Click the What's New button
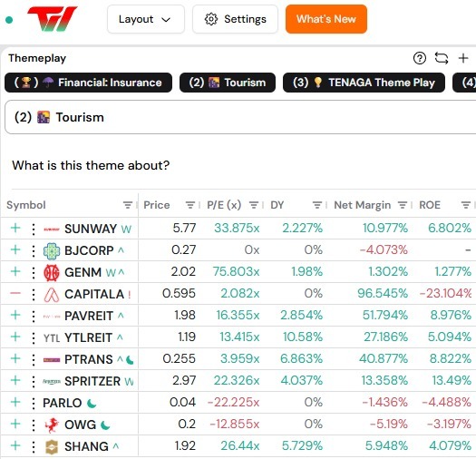 326,19
